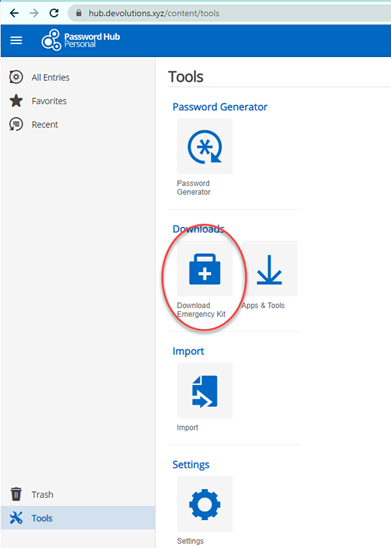Click the Tools page title

point(186,77)
